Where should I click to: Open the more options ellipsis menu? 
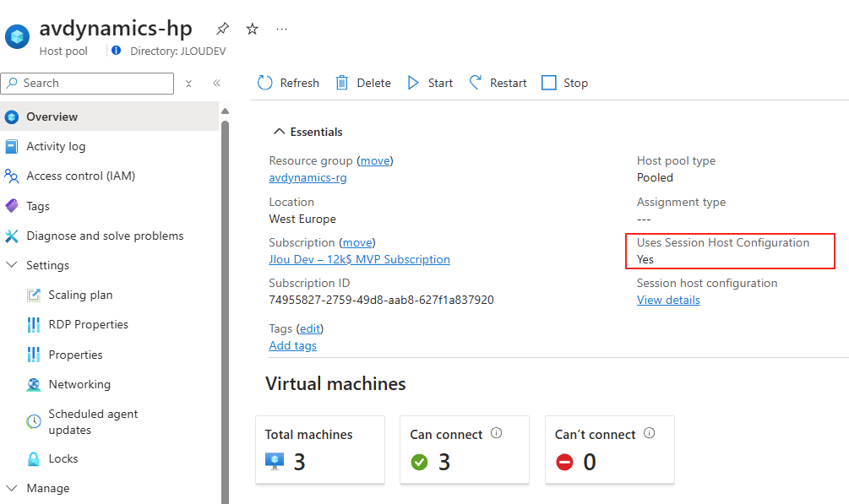coord(281,29)
